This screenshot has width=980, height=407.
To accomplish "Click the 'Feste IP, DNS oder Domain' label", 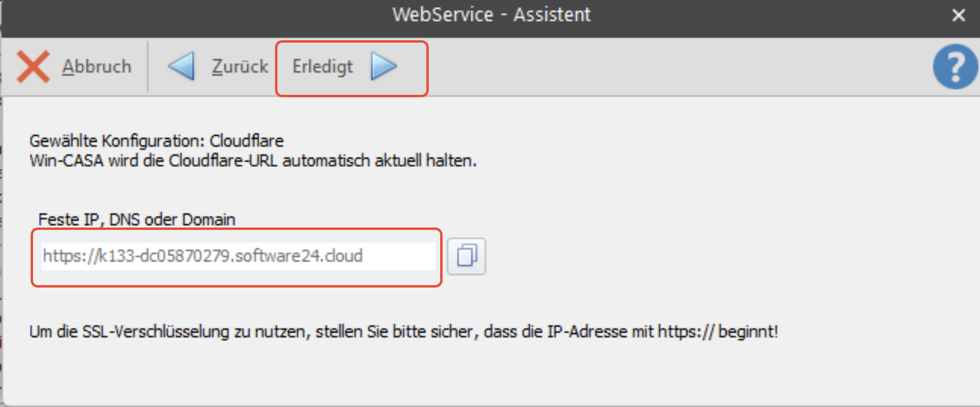I will [x=136, y=219].
